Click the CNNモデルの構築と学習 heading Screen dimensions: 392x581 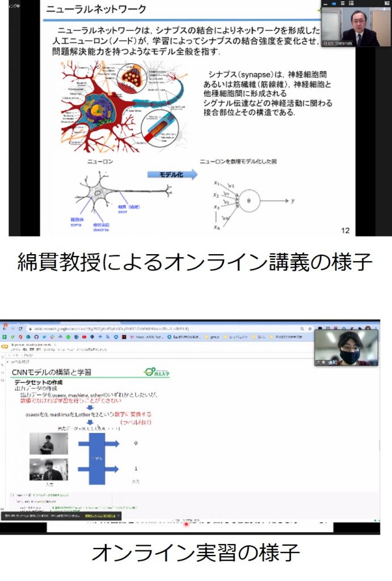click(52, 372)
